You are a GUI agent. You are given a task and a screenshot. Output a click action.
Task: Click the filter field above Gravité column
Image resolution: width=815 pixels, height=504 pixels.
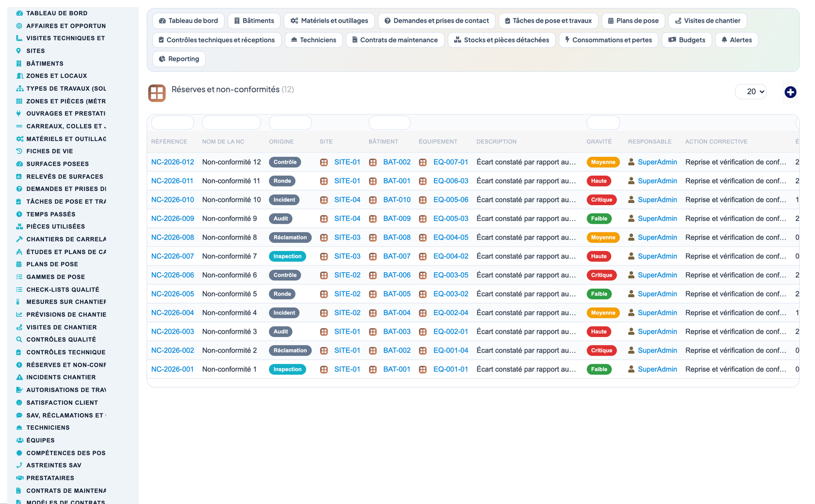(x=603, y=122)
